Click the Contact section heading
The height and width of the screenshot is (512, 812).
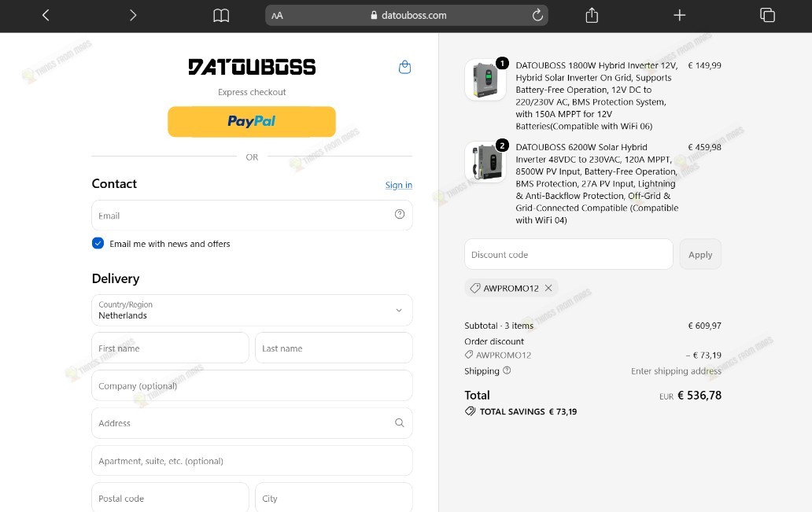[114, 184]
